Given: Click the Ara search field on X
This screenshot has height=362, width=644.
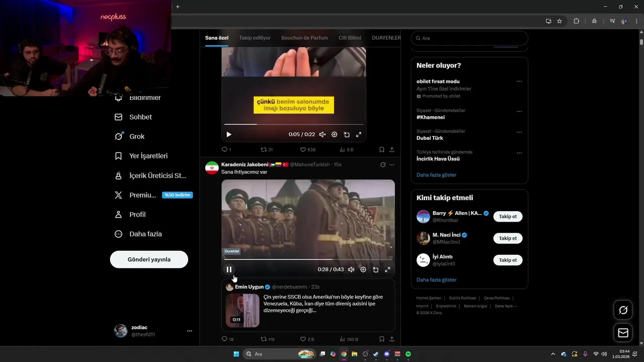Looking at the screenshot, I should [x=469, y=38].
